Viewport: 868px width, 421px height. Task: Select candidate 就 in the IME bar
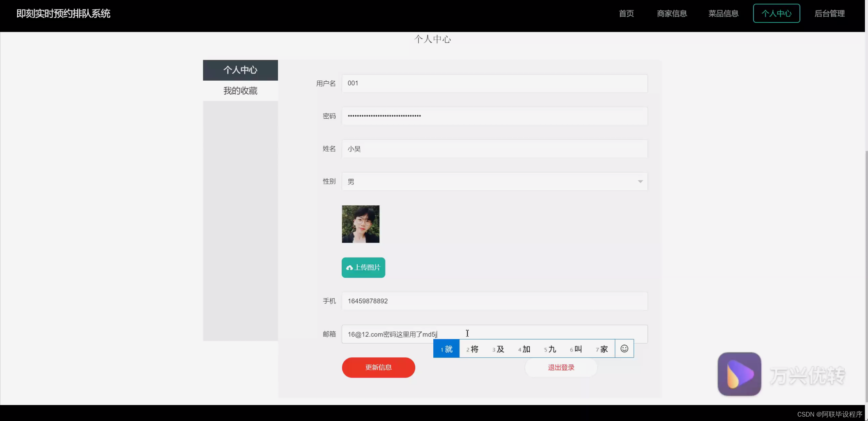point(446,348)
